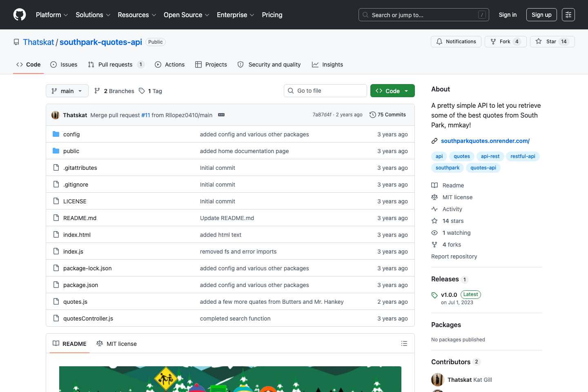Open the southparkquotes.onrender.com link
Viewport: 588px width, 392px height.
[x=485, y=141]
